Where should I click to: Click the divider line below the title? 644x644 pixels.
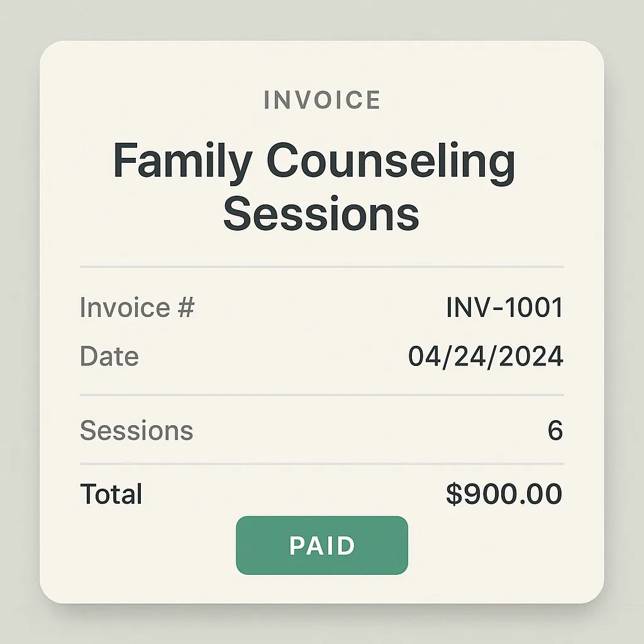pos(321,267)
